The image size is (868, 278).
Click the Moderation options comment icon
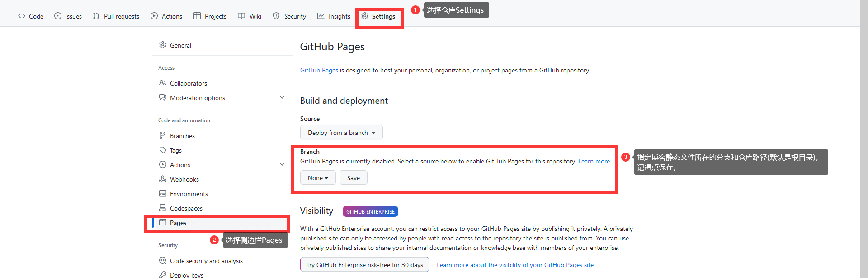[163, 97]
